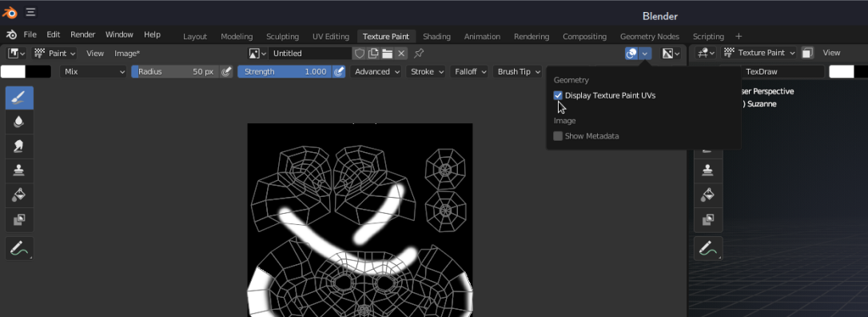
Task: Toggle fake user shield for Untitled image
Action: click(x=359, y=53)
